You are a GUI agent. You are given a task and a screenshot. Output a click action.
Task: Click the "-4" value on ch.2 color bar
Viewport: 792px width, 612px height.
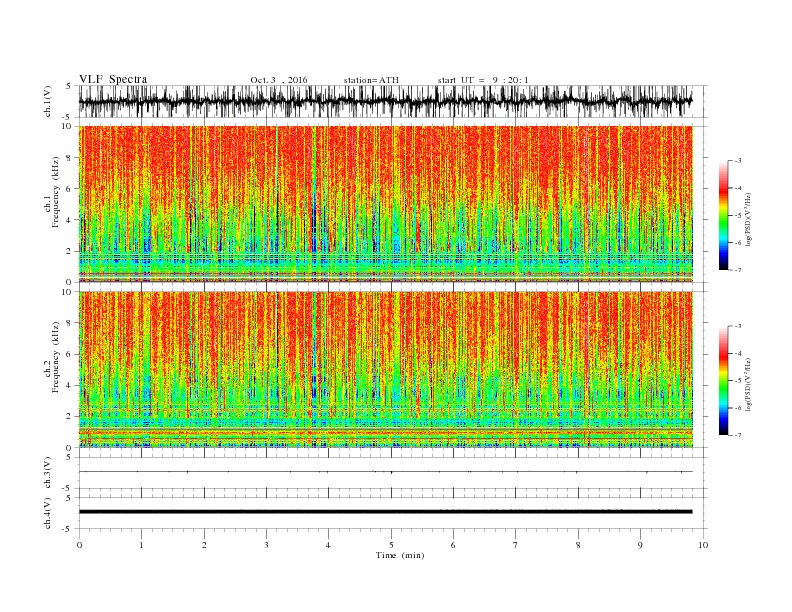(x=737, y=353)
